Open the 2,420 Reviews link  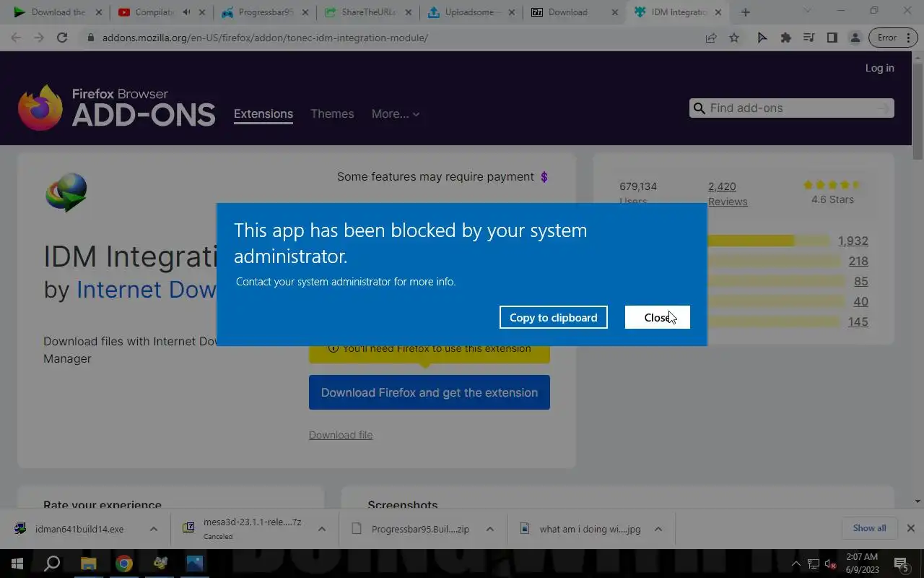click(727, 194)
